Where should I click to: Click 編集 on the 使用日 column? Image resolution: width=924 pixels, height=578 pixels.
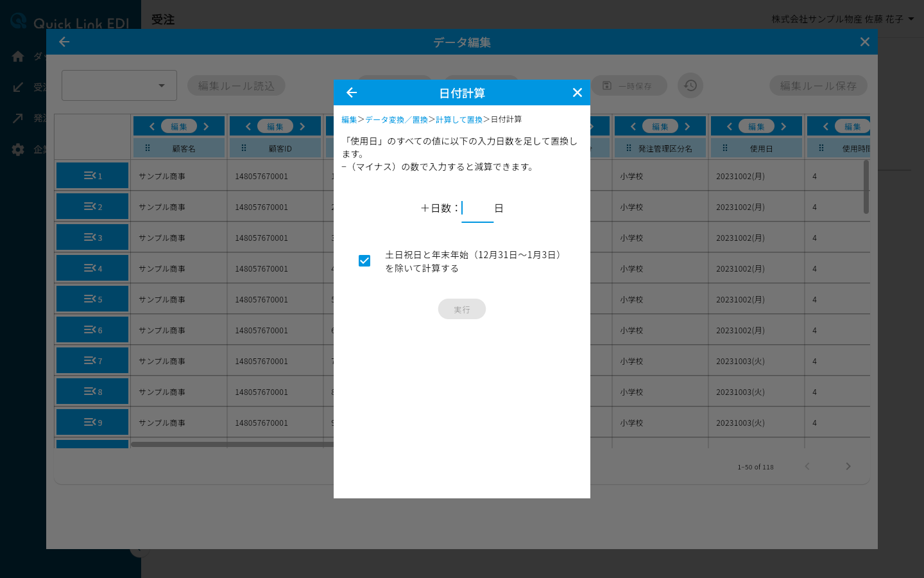coord(757,127)
